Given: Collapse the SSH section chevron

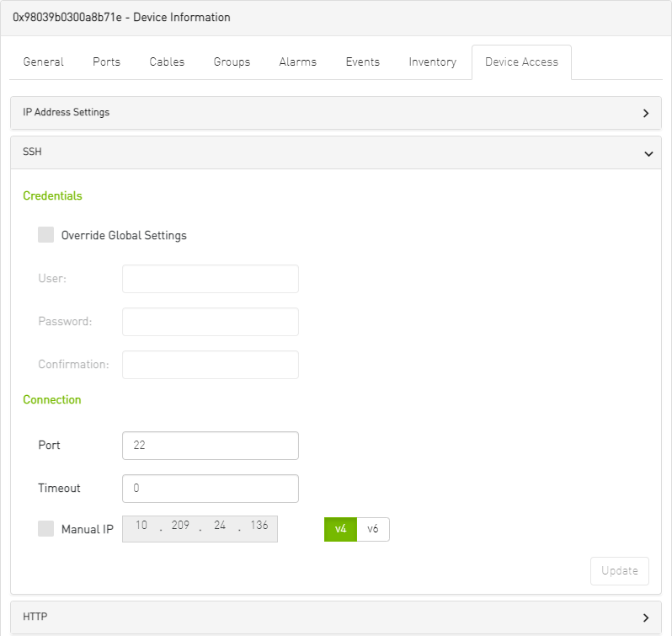Looking at the screenshot, I should coord(648,153).
